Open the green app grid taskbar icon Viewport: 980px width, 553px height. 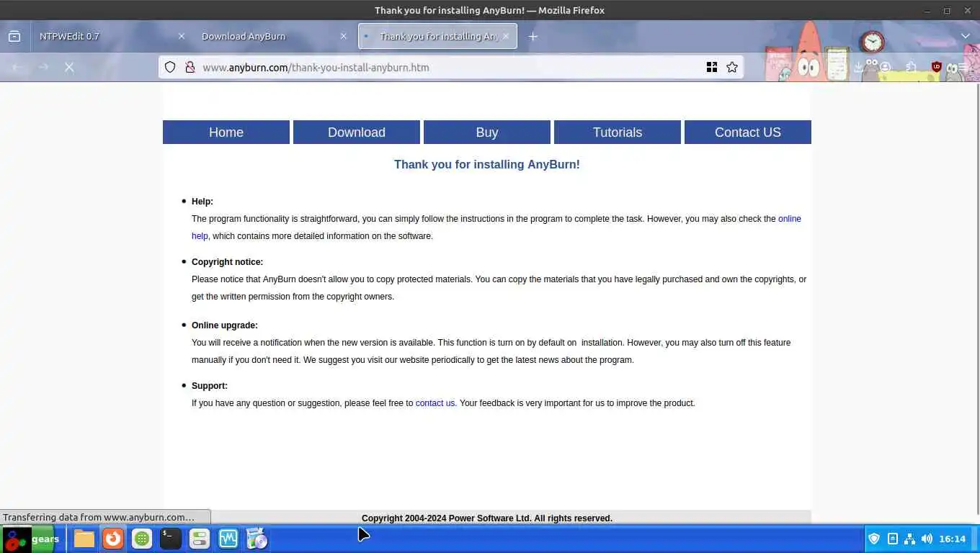tap(142, 539)
